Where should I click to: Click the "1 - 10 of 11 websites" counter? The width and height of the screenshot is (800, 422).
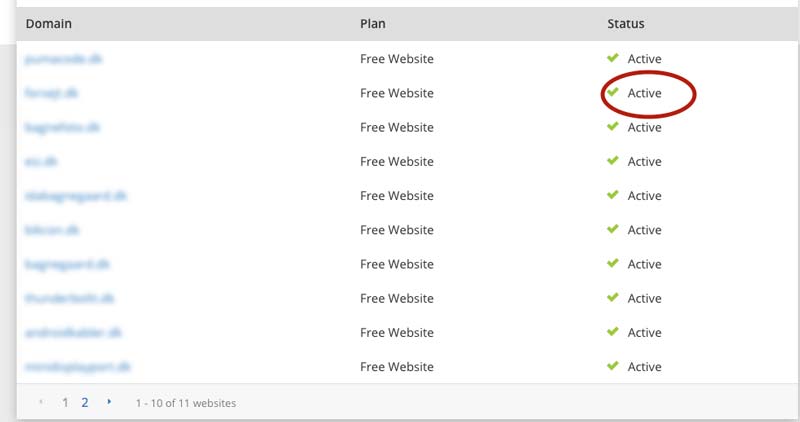pyautogui.click(x=186, y=403)
